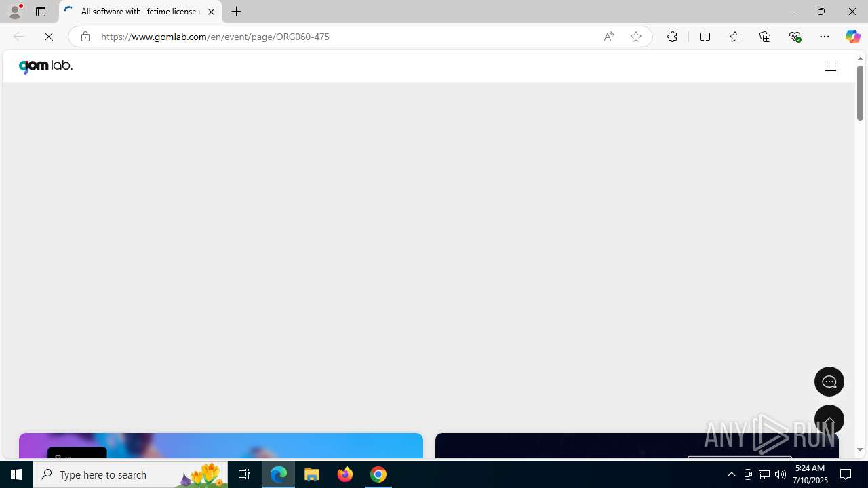The width and height of the screenshot is (868, 488).
Task: Click the vertical page scrollbar thumb
Action: pyautogui.click(x=860, y=94)
